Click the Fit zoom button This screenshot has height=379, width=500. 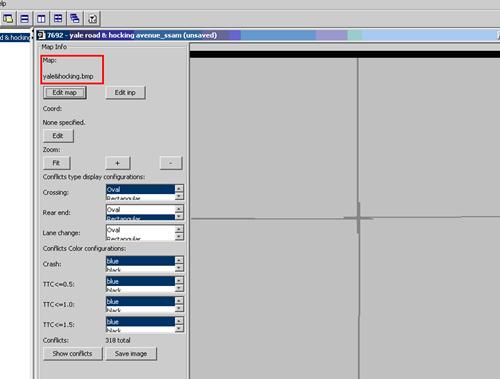click(56, 163)
